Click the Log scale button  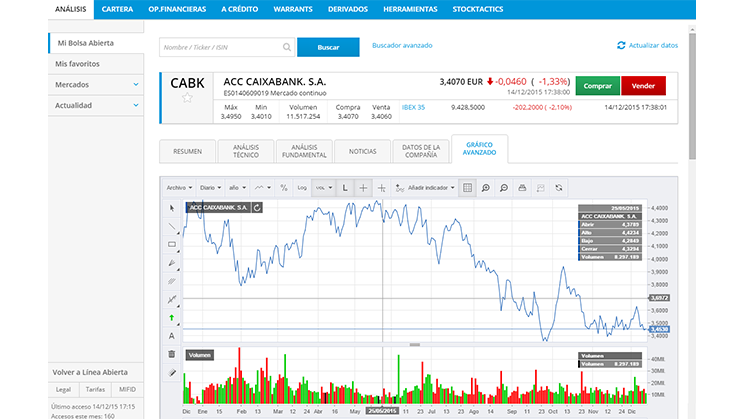(302, 188)
